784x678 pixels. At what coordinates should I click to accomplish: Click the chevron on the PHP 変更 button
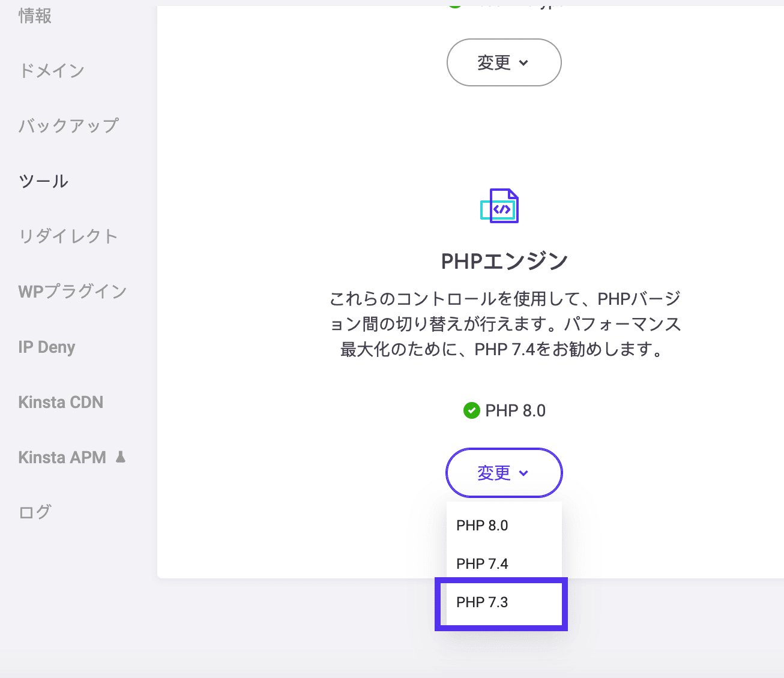525,473
